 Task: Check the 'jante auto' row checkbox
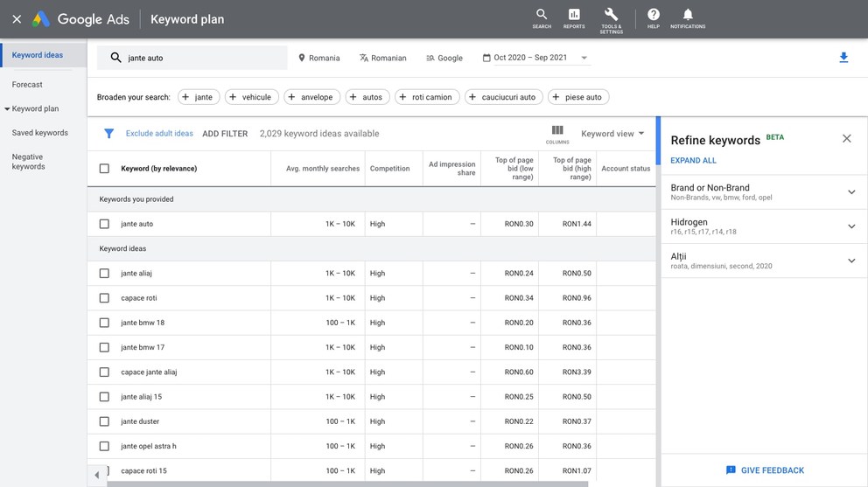104,224
